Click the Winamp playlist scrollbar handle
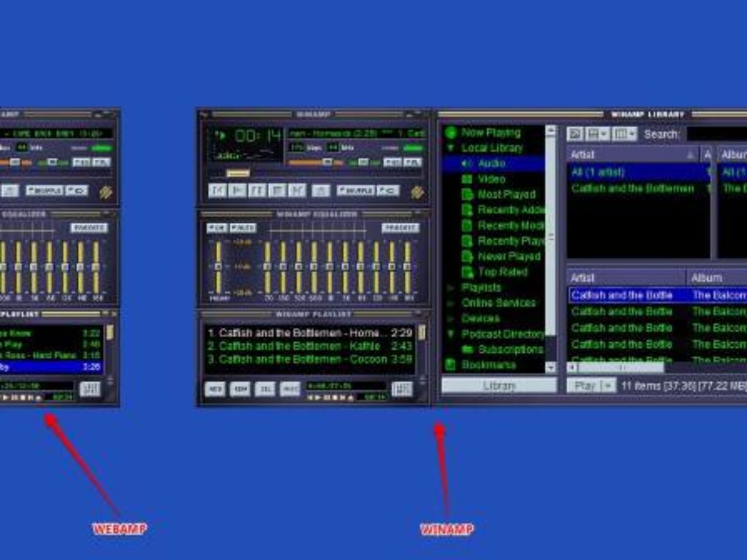 tap(422, 332)
